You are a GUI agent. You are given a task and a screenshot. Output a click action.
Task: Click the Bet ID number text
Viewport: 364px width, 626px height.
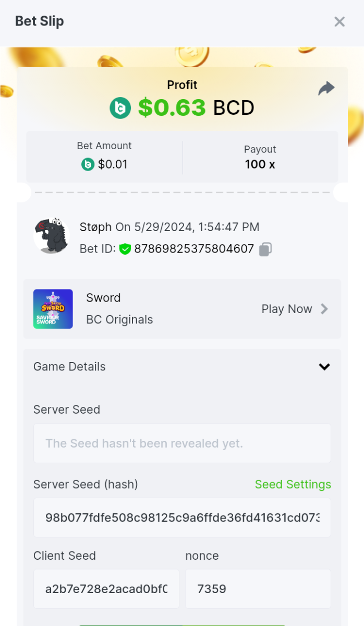click(194, 249)
